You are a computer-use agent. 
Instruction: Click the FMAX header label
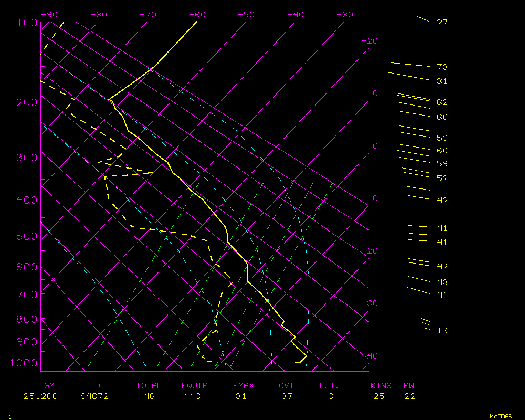[243, 386]
